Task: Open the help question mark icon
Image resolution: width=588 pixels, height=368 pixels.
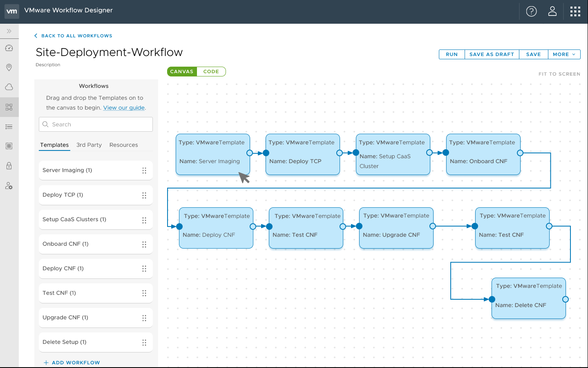Action: [531, 11]
